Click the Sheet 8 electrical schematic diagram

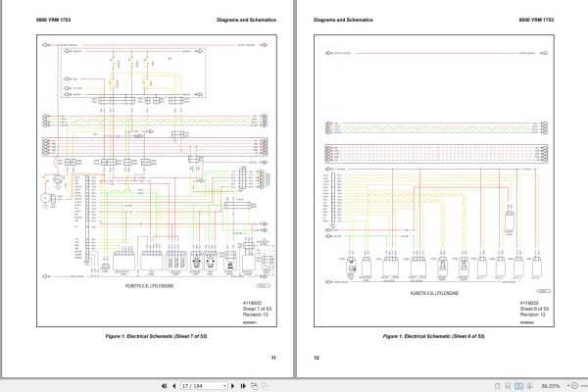434,180
